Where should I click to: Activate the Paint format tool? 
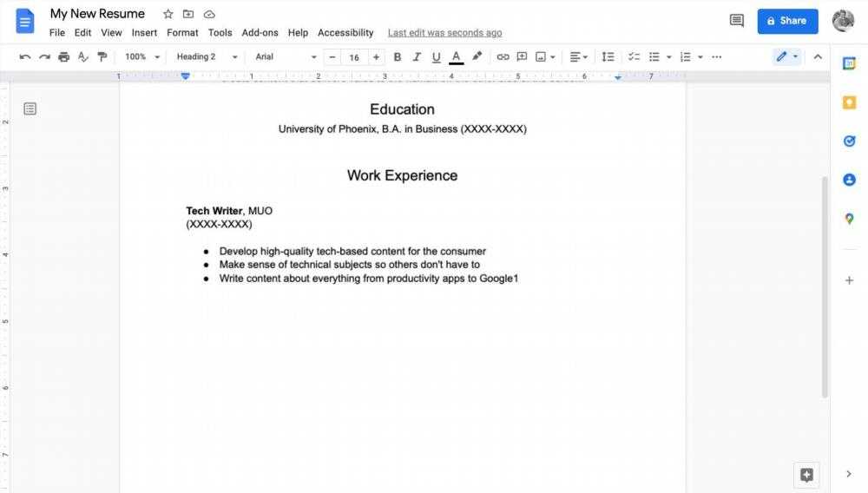click(x=102, y=57)
